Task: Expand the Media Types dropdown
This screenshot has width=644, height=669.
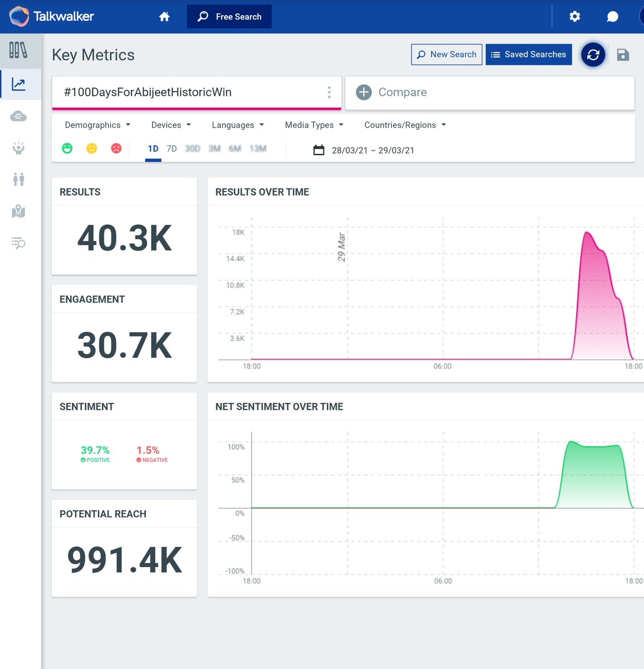Action: [314, 125]
